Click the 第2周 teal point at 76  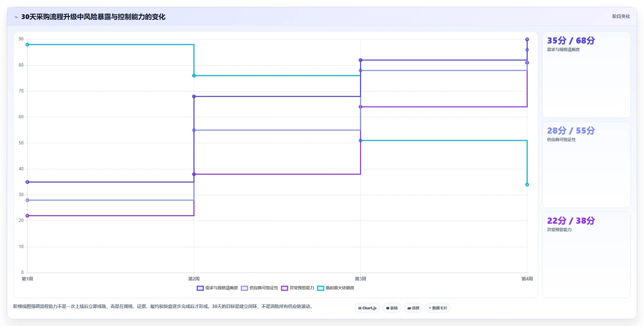[x=194, y=76]
